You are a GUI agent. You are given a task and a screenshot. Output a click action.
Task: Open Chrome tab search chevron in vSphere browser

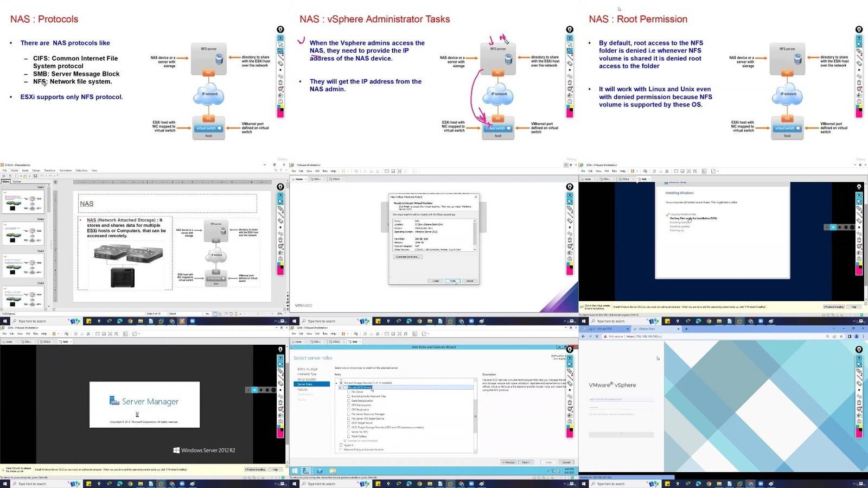pyautogui.click(x=834, y=328)
